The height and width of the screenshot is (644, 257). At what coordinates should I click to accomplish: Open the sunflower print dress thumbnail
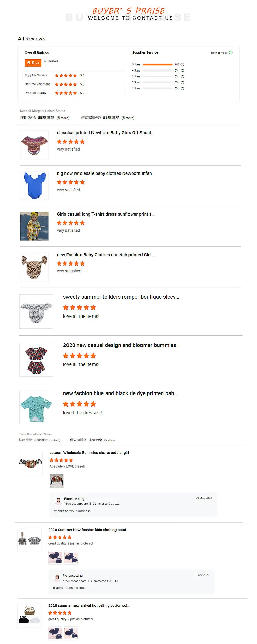[x=34, y=226]
